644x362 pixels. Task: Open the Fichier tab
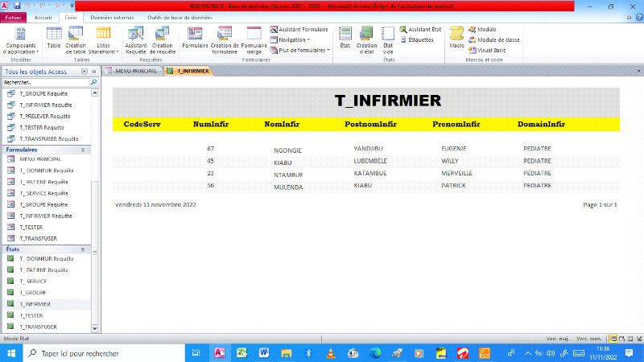click(14, 18)
